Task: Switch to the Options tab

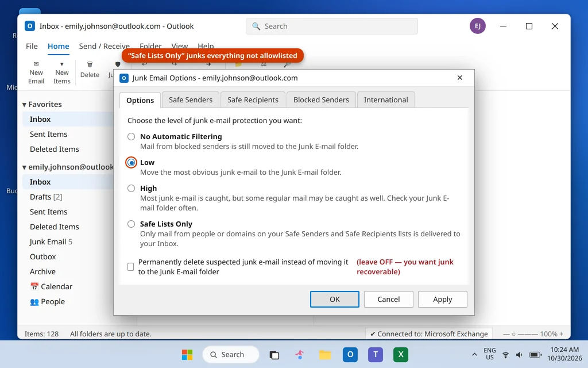Action: point(140,100)
